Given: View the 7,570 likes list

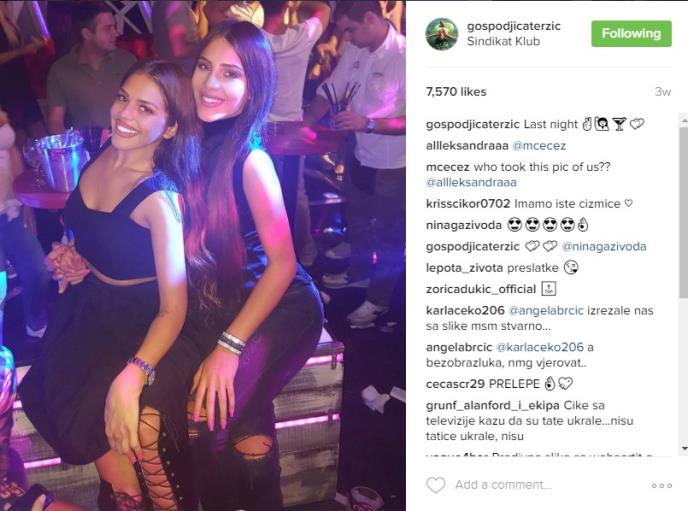Looking at the screenshot, I should [456, 92].
